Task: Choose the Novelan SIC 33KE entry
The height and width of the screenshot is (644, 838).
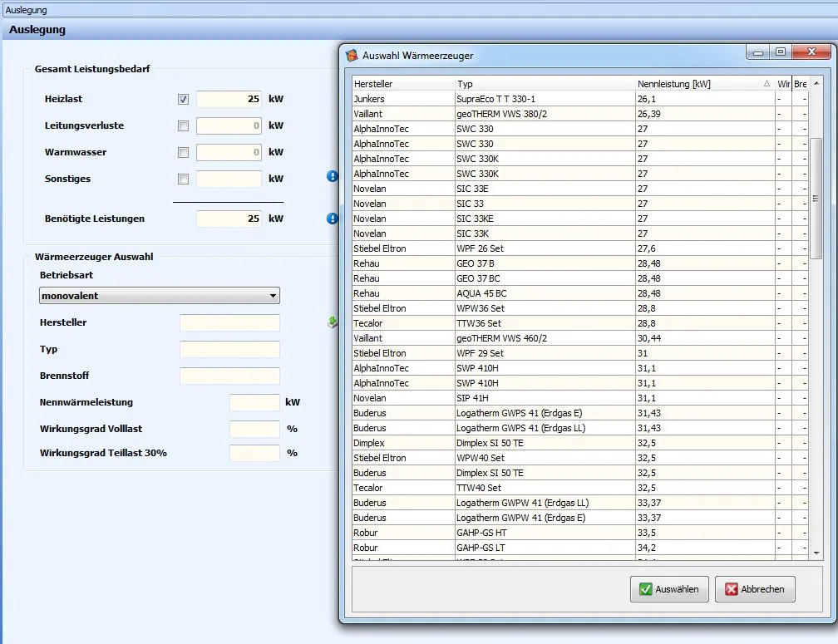Action: tap(580, 219)
